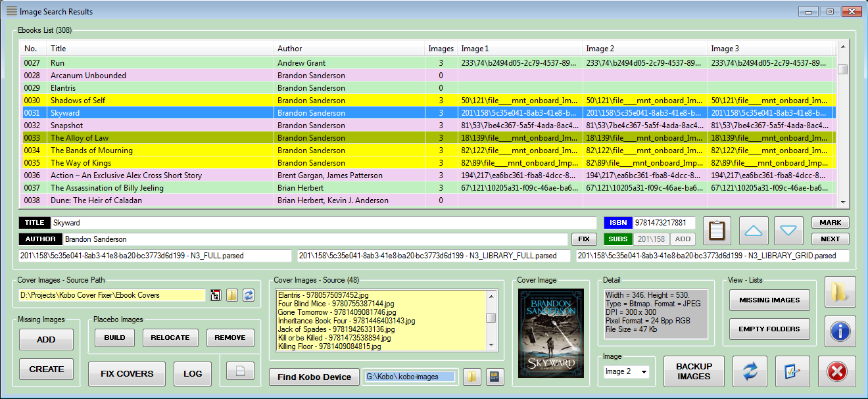Click the source list scrollbar up arrow
Screen dimensions: 868x399
coord(491,295)
